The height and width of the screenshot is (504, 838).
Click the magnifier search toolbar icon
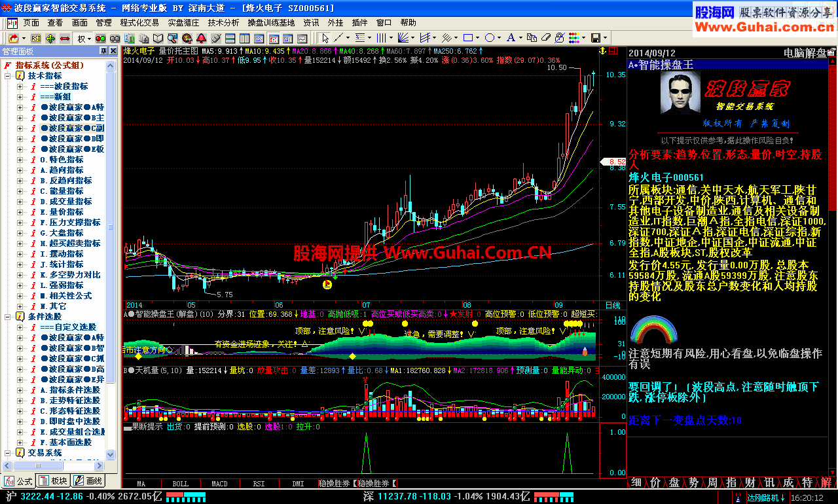172,39
